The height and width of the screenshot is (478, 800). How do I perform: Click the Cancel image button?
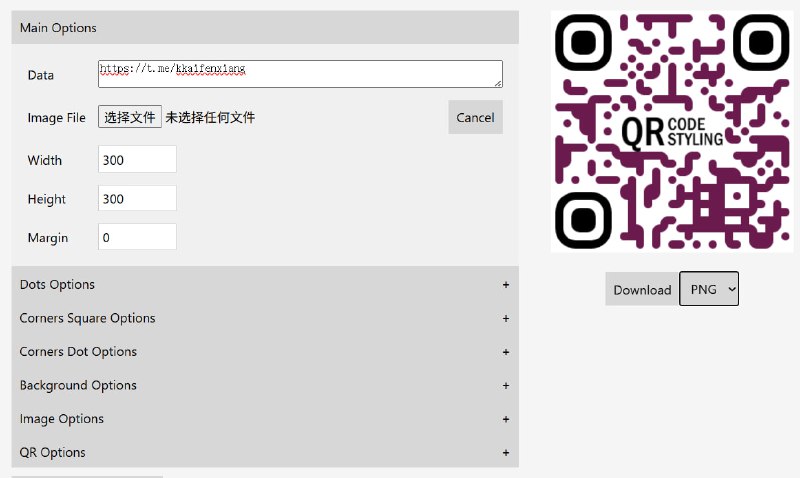(475, 117)
